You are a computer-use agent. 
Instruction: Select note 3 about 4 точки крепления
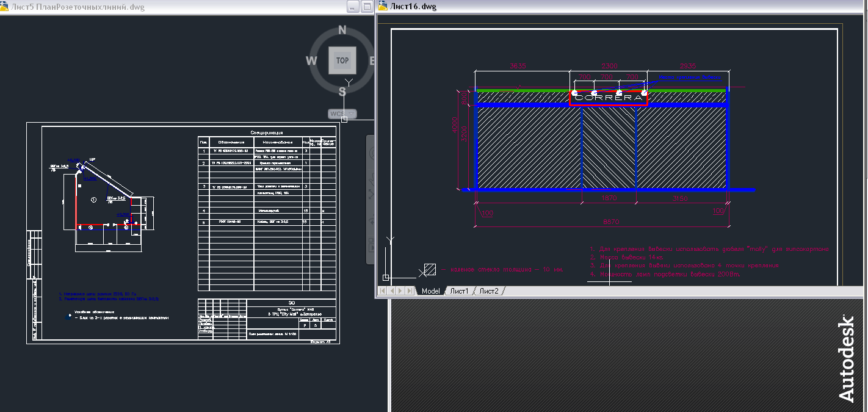click(684, 266)
